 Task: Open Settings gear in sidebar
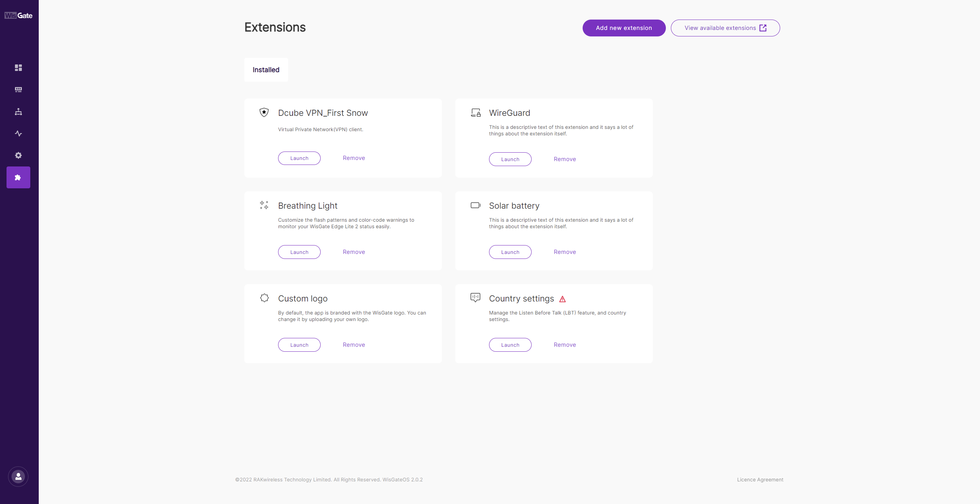pyautogui.click(x=18, y=155)
